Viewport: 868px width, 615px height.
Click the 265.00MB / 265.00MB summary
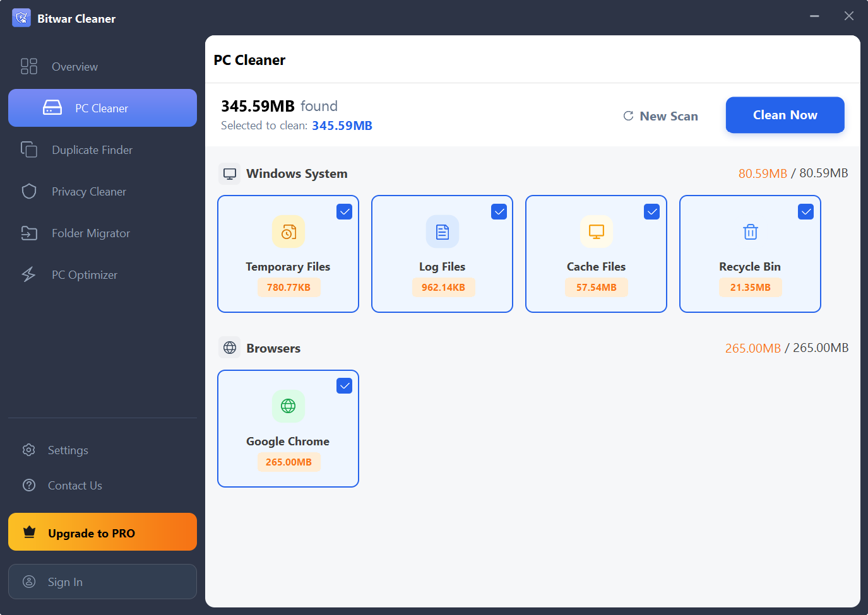[787, 348]
